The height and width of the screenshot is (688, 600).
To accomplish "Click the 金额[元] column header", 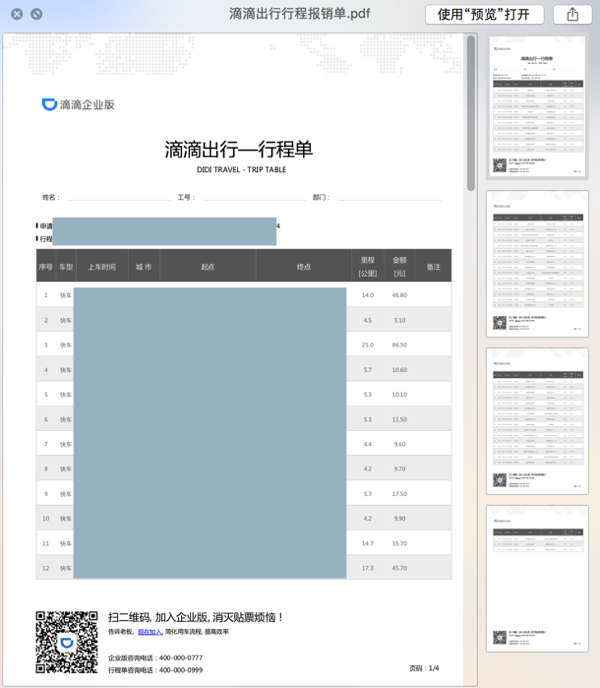I will [x=399, y=267].
